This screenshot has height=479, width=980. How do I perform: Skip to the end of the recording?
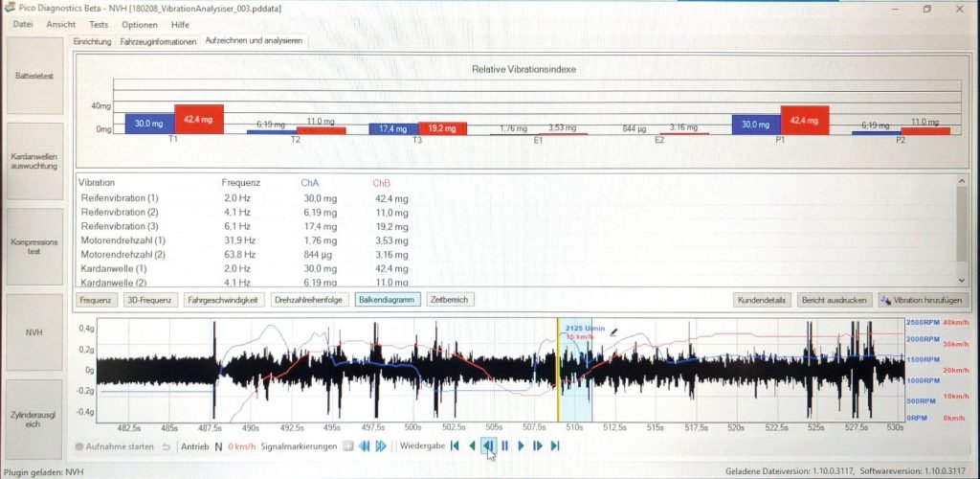click(x=555, y=445)
